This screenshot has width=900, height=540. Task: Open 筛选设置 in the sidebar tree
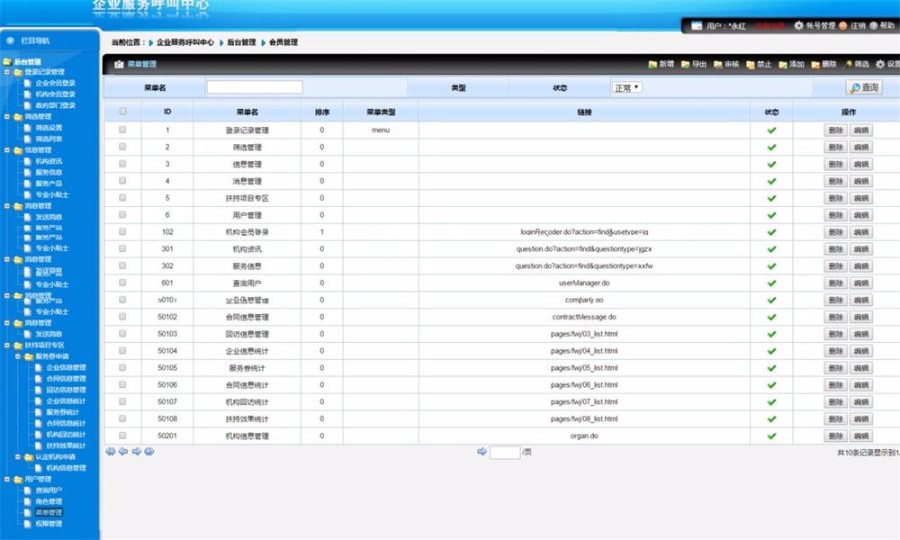[49, 128]
